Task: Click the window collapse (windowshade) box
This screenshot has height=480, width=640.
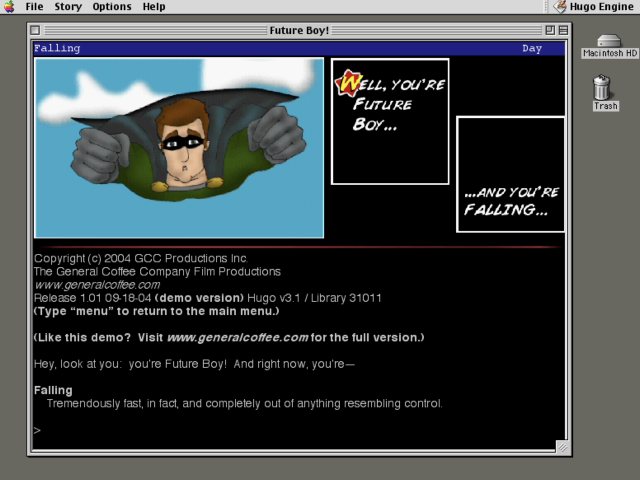Action: [x=563, y=30]
